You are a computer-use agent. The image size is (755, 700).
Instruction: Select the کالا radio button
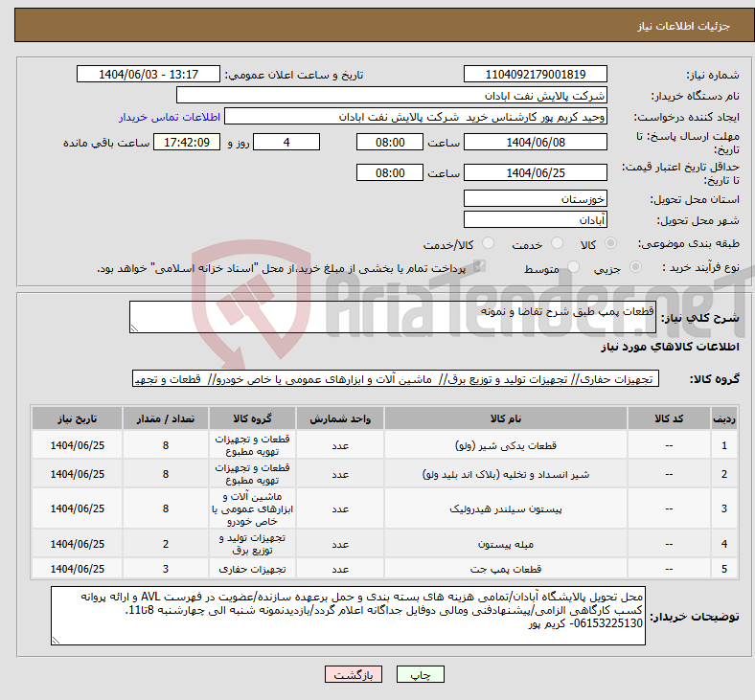(x=610, y=243)
